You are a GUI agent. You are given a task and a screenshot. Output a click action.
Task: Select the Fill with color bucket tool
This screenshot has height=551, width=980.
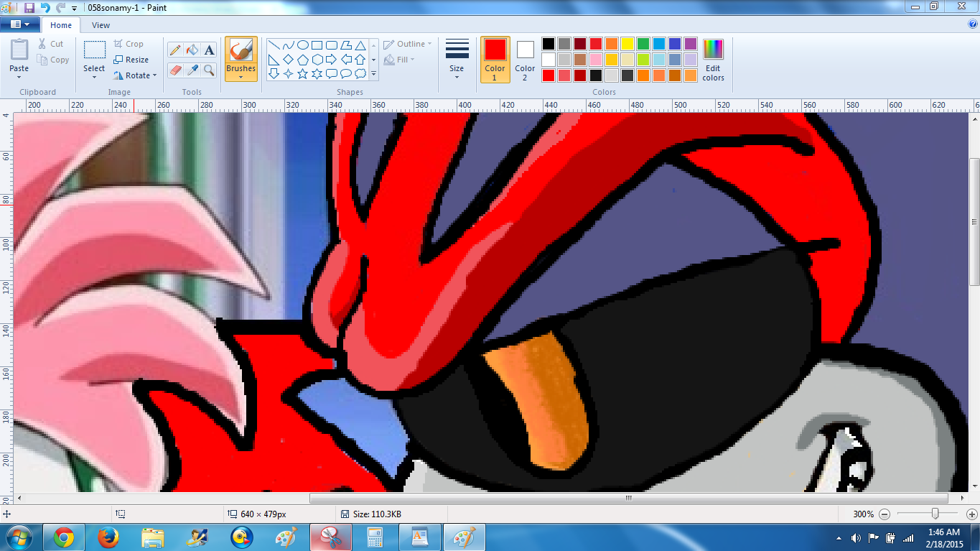tap(192, 50)
